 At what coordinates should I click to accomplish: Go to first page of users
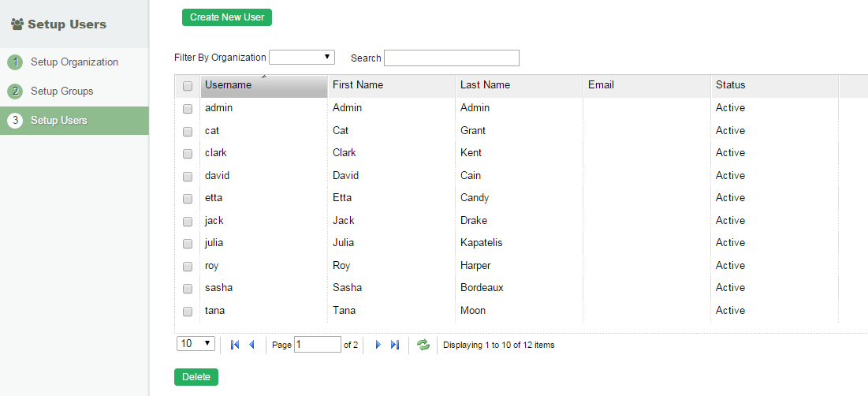235,345
